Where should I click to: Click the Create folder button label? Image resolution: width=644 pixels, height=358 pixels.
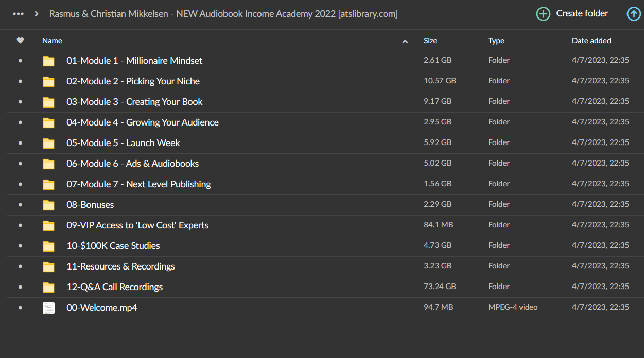tap(582, 14)
